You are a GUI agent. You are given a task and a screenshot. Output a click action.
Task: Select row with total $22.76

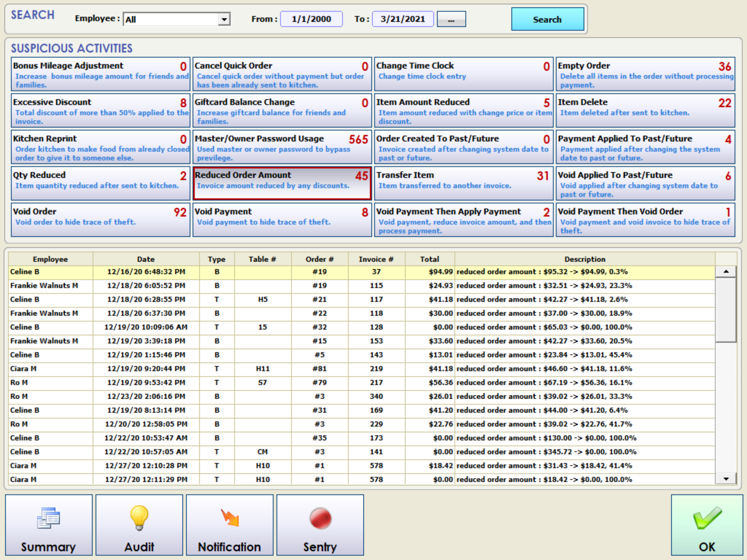point(362,424)
